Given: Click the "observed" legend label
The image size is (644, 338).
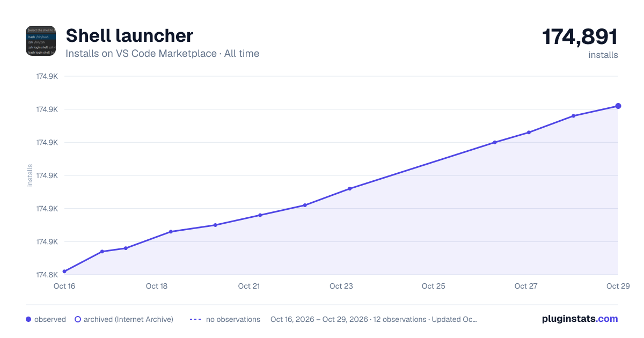Looking at the screenshot, I should (50, 319).
